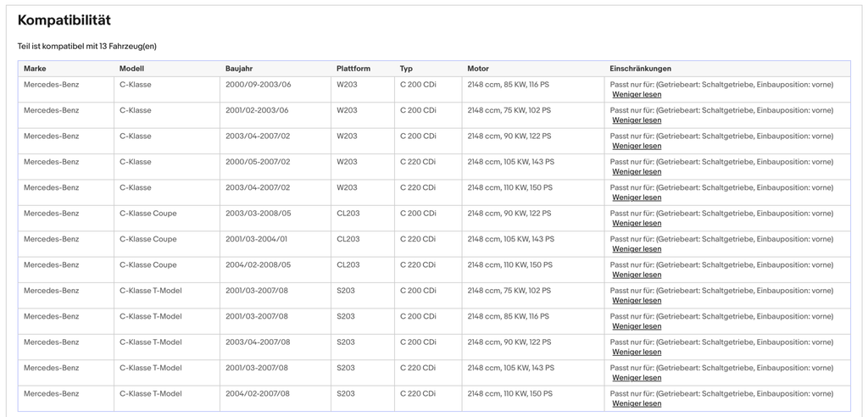Click 'Weniger lesen' in the 2000/09-2003/06 row
Viewport: 868px width, 417px height.
coord(637,95)
